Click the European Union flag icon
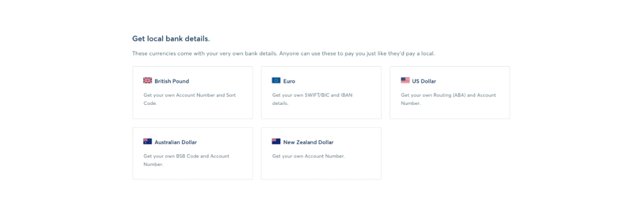644x215 pixels. (276, 81)
